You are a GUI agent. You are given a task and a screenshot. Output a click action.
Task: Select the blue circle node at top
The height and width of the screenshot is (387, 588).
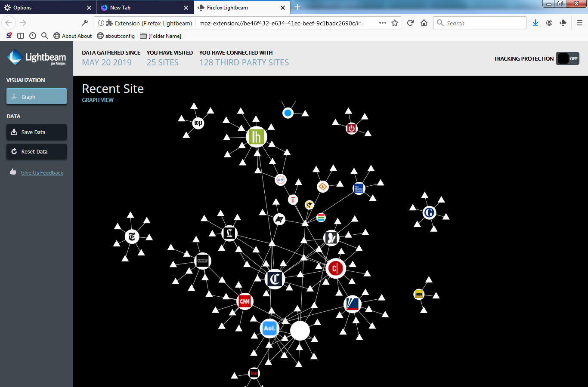pyautogui.click(x=288, y=113)
